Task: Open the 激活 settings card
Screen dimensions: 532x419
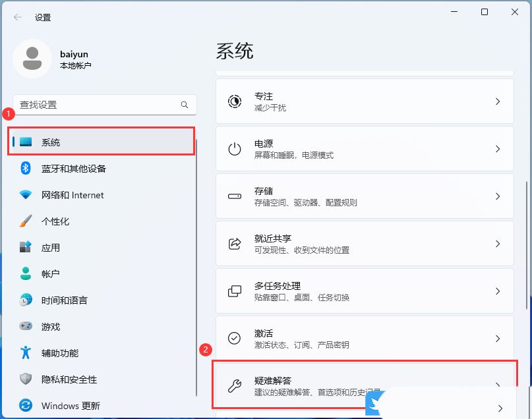Action: (365, 339)
